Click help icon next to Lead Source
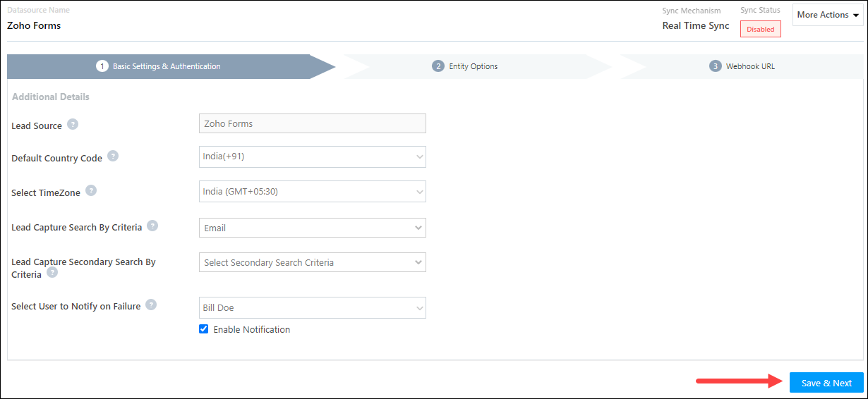The width and height of the screenshot is (868, 399). 73,124
